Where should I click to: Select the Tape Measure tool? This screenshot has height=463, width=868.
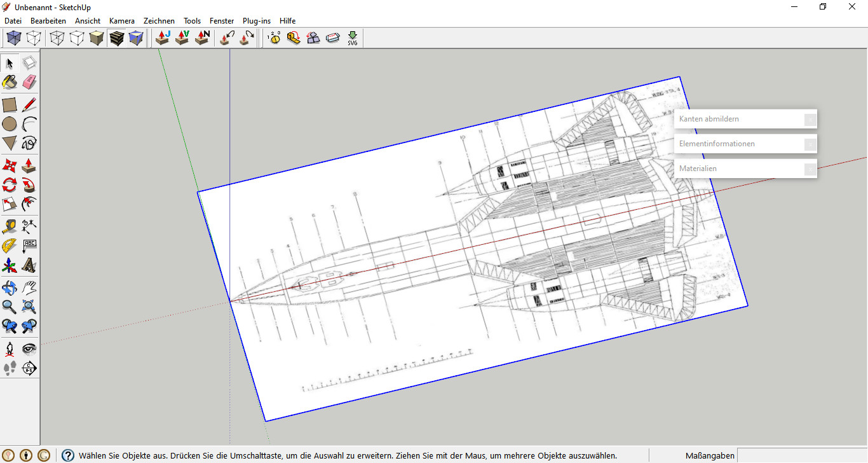pos(10,226)
